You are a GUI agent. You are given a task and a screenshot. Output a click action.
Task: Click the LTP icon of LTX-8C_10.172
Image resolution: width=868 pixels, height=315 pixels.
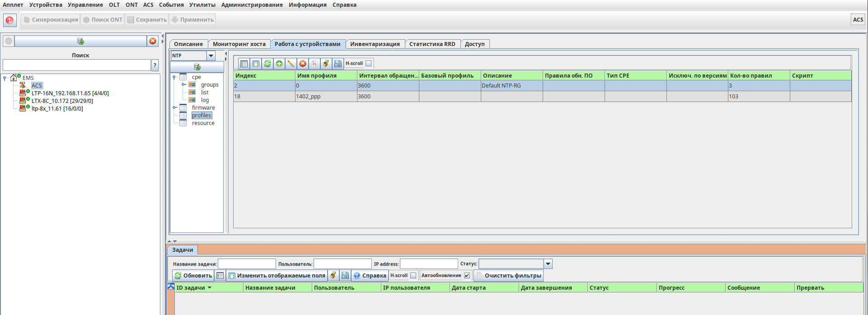point(23,101)
